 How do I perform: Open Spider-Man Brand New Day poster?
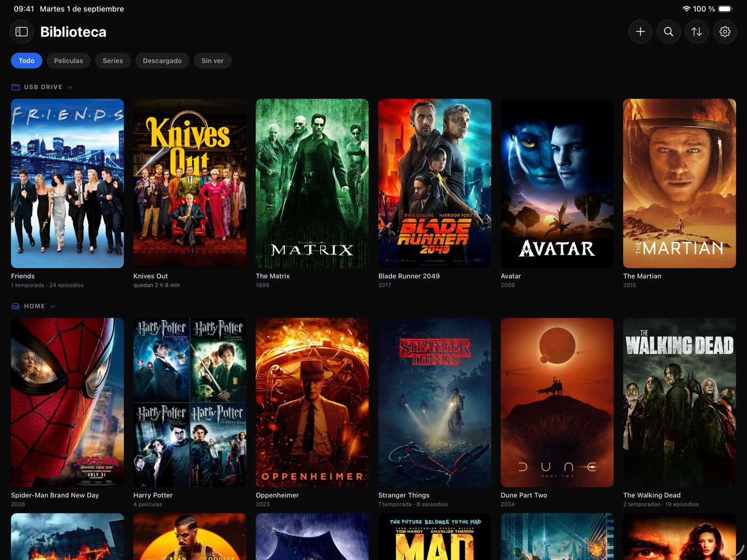tap(67, 403)
